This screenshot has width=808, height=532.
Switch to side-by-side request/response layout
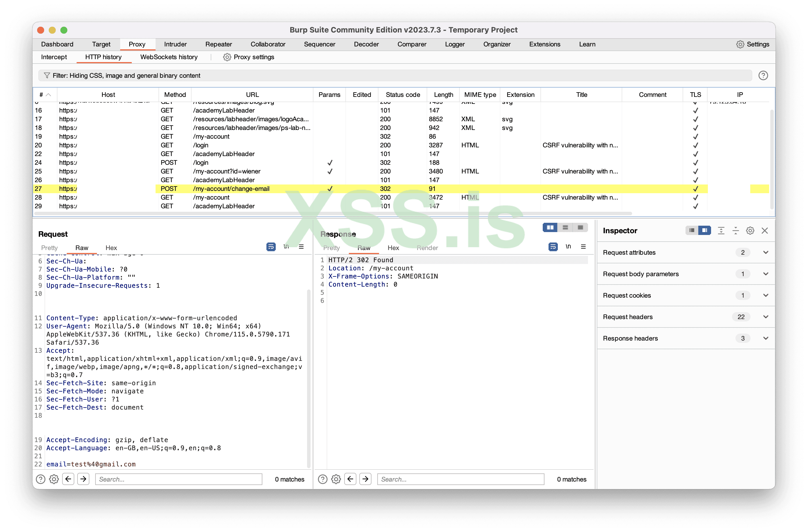550,227
